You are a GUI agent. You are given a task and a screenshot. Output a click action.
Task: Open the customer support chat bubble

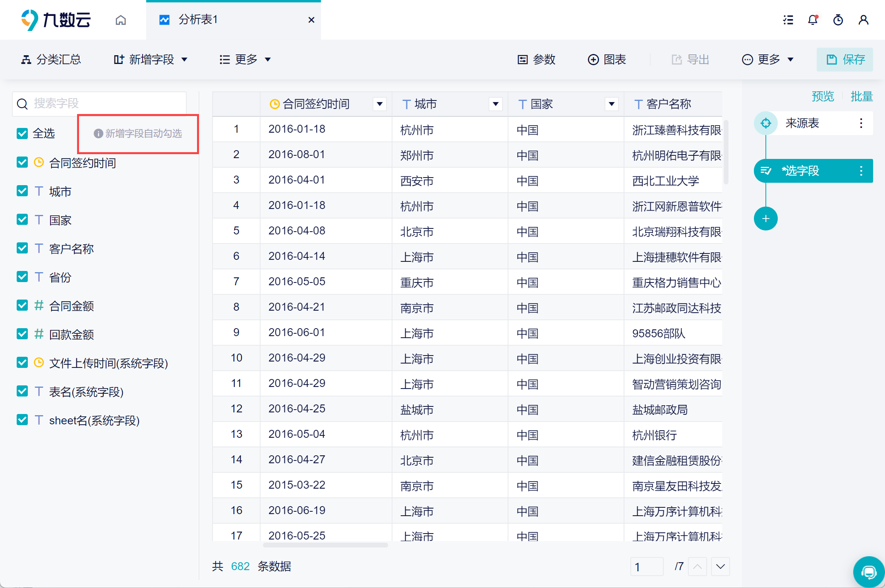pos(868,572)
